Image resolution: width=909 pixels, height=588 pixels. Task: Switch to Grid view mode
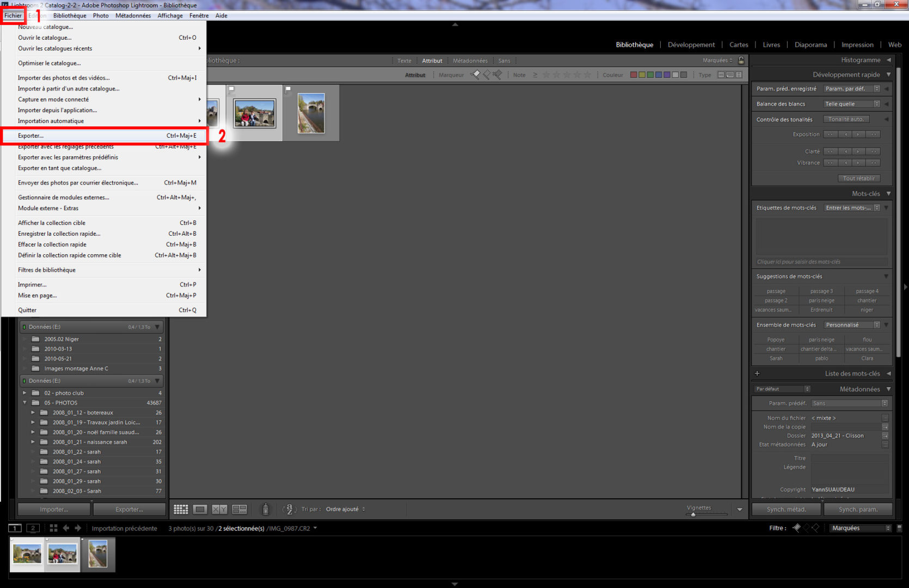181,509
